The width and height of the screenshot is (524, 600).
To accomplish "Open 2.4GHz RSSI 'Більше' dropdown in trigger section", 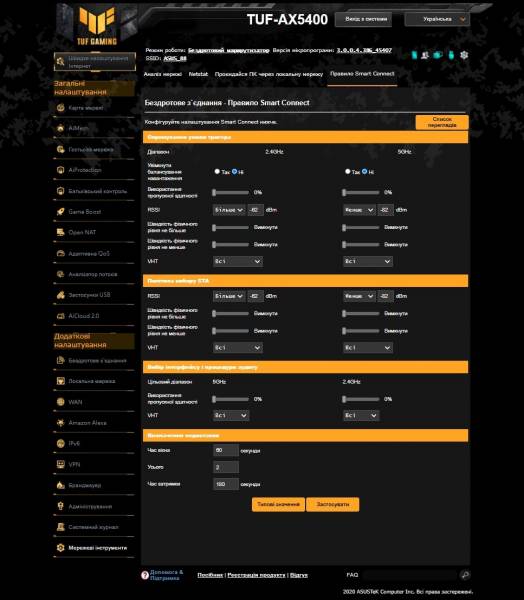I will tap(229, 210).
